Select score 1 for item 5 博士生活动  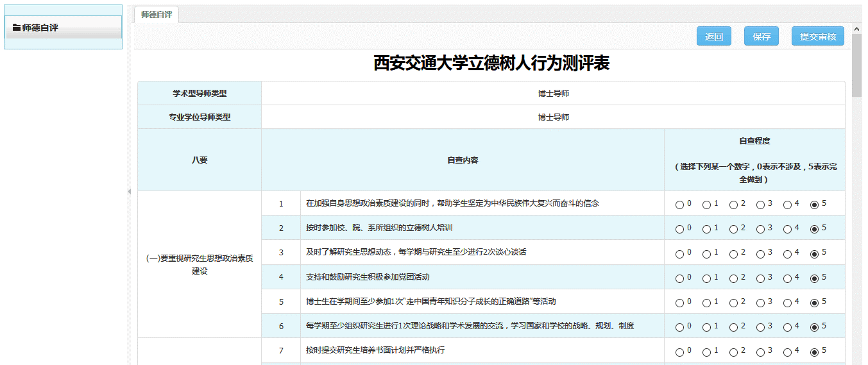(x=706, y=303)
